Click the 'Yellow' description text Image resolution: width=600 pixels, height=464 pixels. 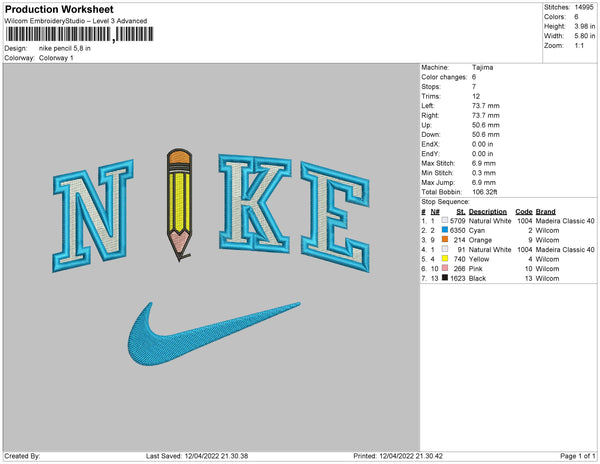pos(479,259)
